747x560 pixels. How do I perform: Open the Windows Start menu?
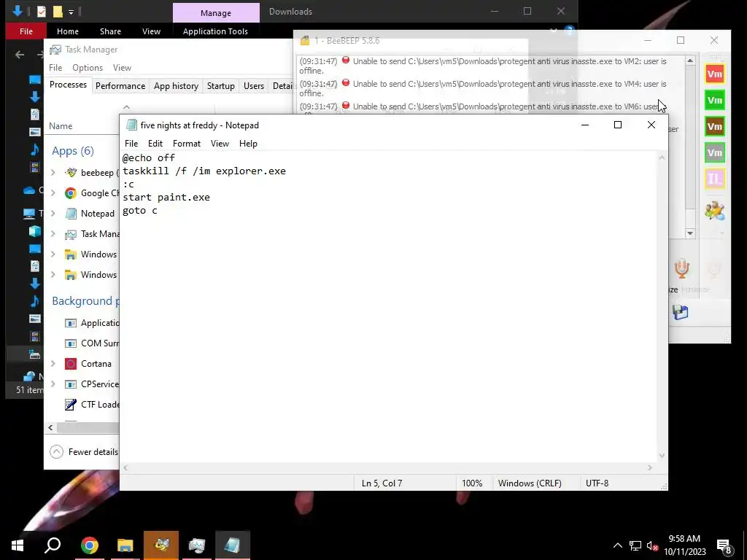(18, 545)
